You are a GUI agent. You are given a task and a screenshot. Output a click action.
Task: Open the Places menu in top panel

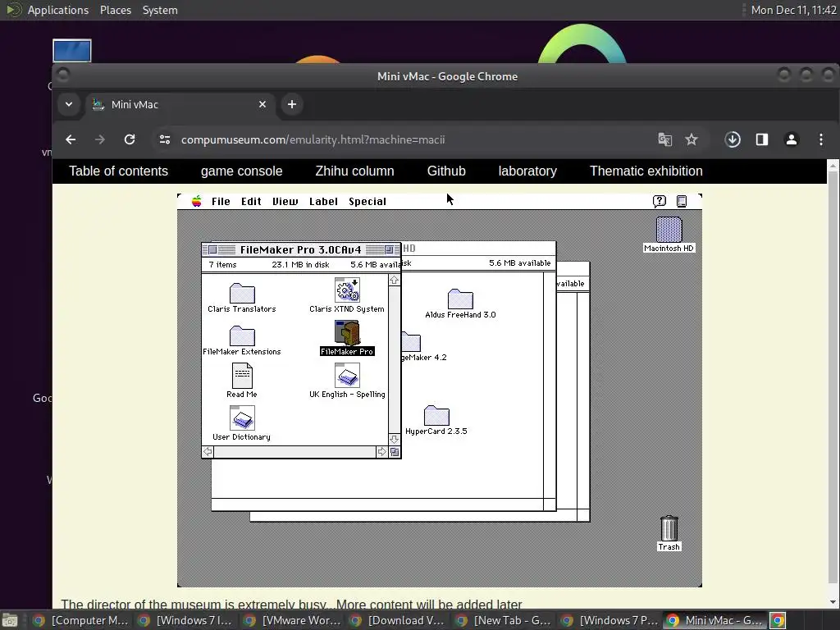pos(116,10)
